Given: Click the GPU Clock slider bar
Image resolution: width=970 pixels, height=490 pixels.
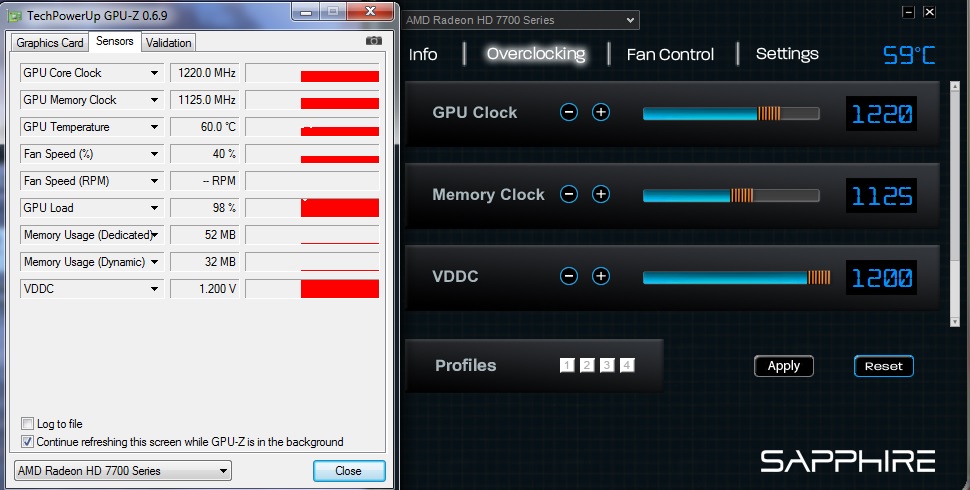Looking at the screenshot, I should coord(731,113).
